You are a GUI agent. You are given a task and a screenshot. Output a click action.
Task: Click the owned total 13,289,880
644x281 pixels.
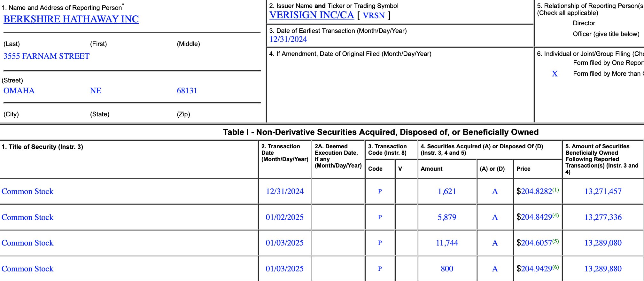pos(603,269)
